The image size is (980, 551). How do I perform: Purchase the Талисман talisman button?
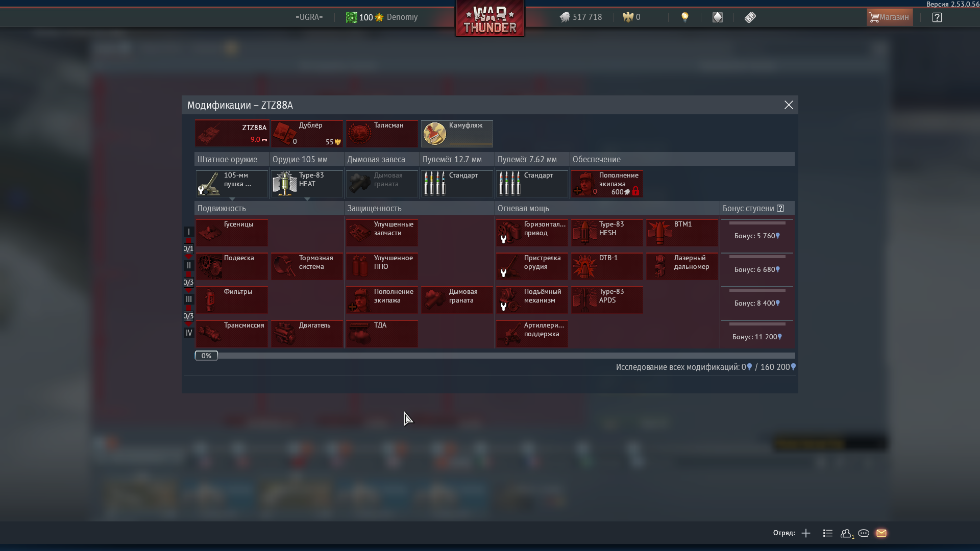382,134
